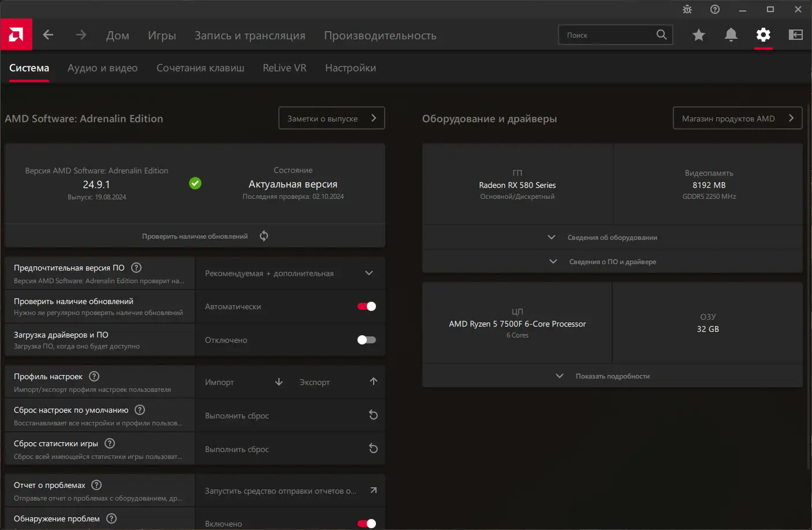
Task: Open the notifications bell
Action: pos(731,35)
